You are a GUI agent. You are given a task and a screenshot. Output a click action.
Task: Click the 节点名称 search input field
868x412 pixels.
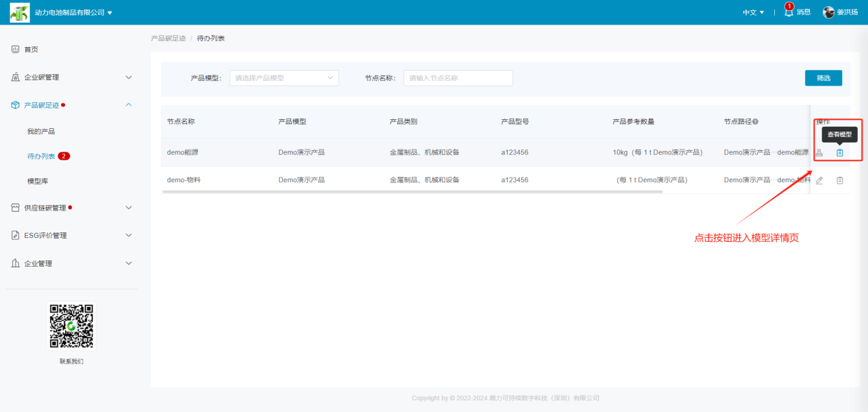[458, 78]
